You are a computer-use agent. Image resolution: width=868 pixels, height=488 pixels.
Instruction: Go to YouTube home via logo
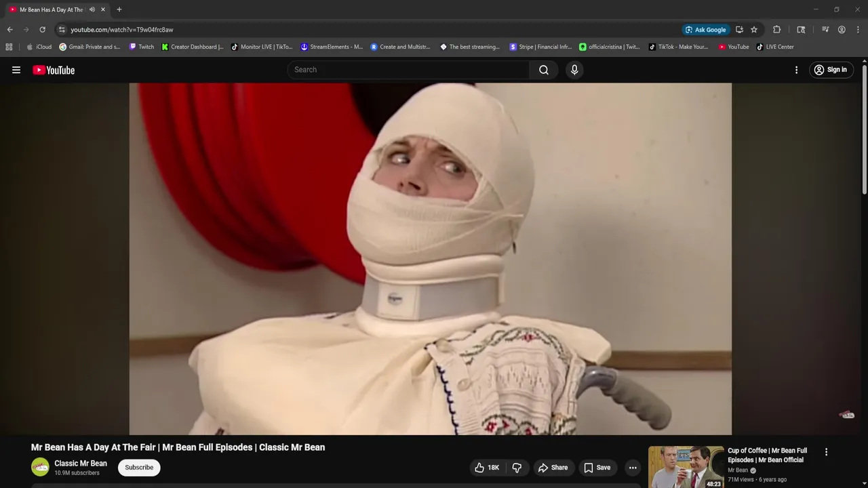click(54, 70)
